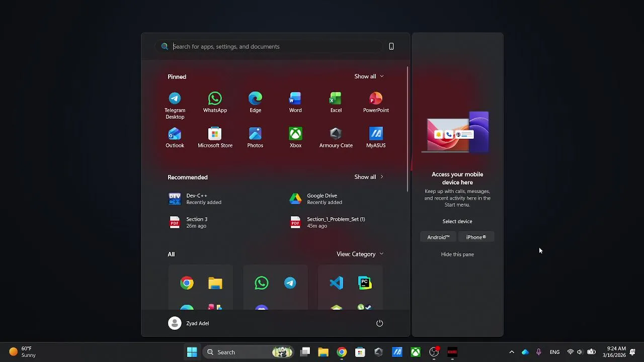Open the MyASUS taskbar icon
The width and height of the screenshot is (644, 362).
[x=397, y=352]
